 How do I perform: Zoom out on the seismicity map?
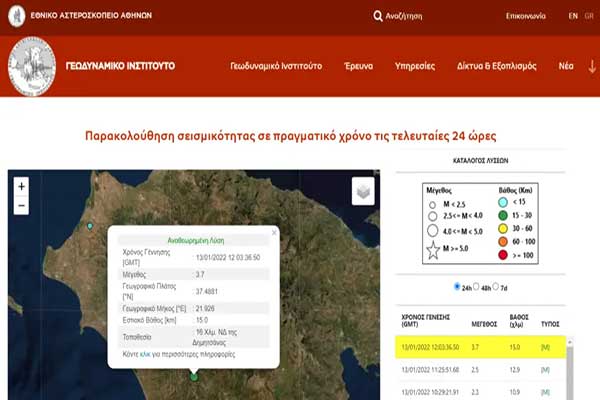22,206
